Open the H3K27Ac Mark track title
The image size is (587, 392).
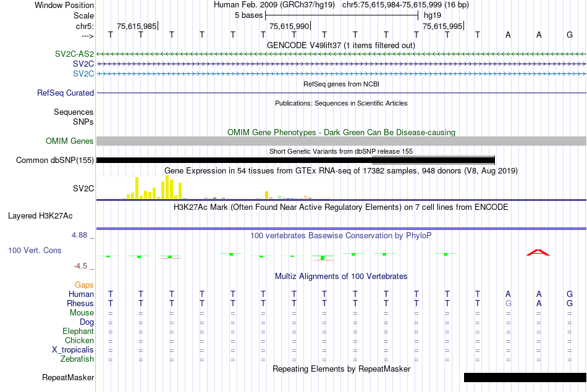point(341,207)
